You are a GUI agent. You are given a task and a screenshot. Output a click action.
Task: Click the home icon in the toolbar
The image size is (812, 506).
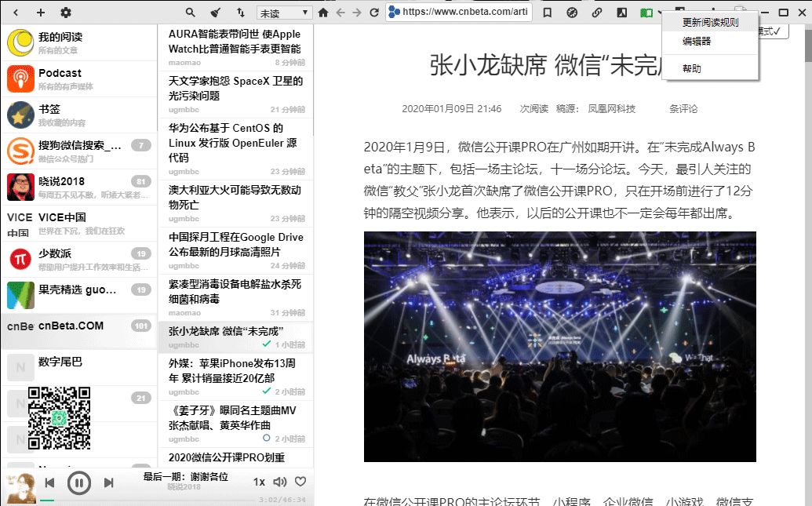click(323, 13)
